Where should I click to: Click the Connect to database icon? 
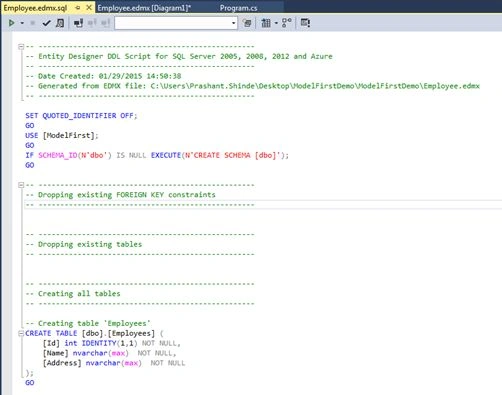(78, 23)
